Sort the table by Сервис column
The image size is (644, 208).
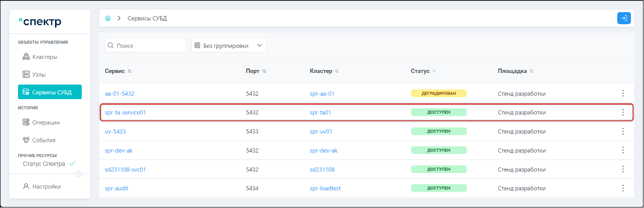(x=129, y=71)
